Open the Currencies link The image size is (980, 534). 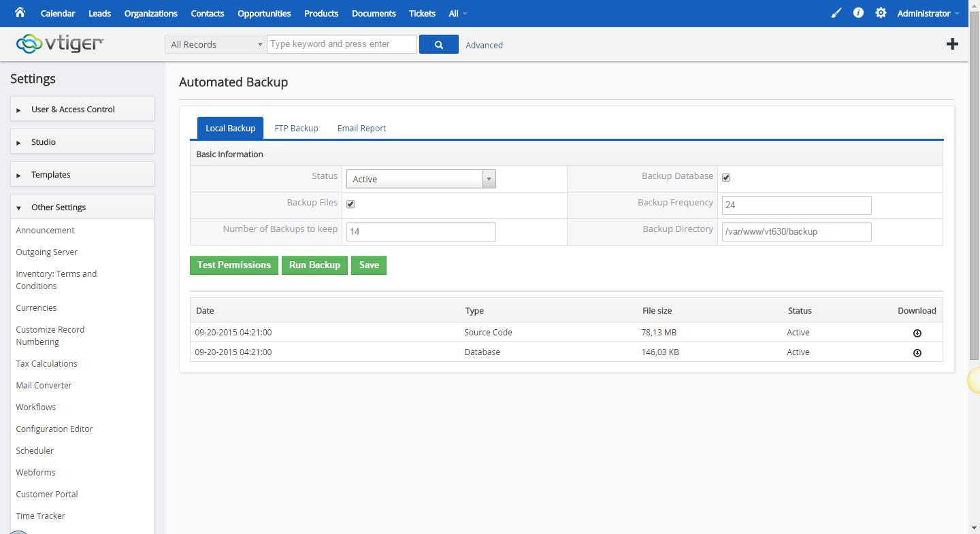36,308
